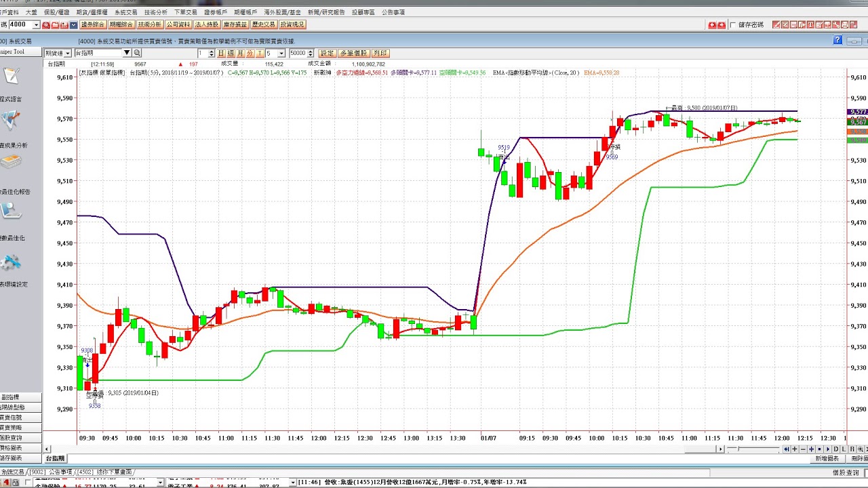Image resolution: width=868 pixels, height=488 pixels.
Task: Open the 績效分析 sidebar icon
Action: (x=11, y=121)
